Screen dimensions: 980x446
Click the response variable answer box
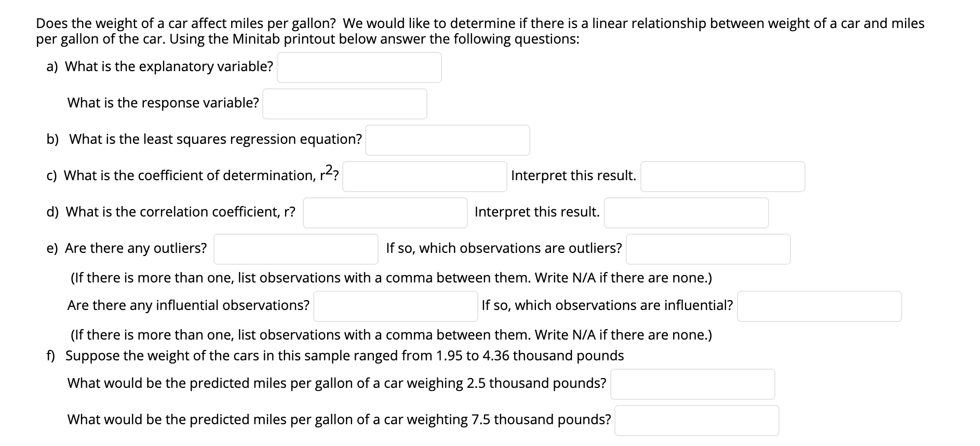(x=344, y=104)
